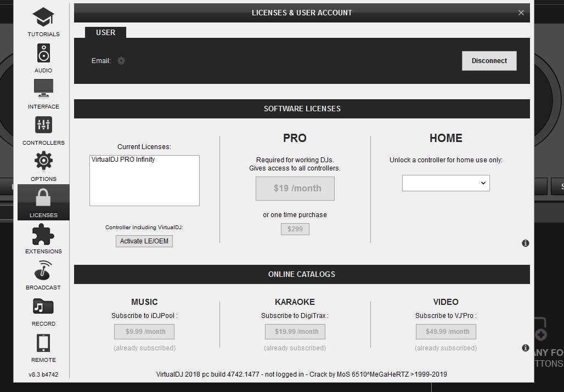Click the version text v8.3 b4742

click(43, 374)
